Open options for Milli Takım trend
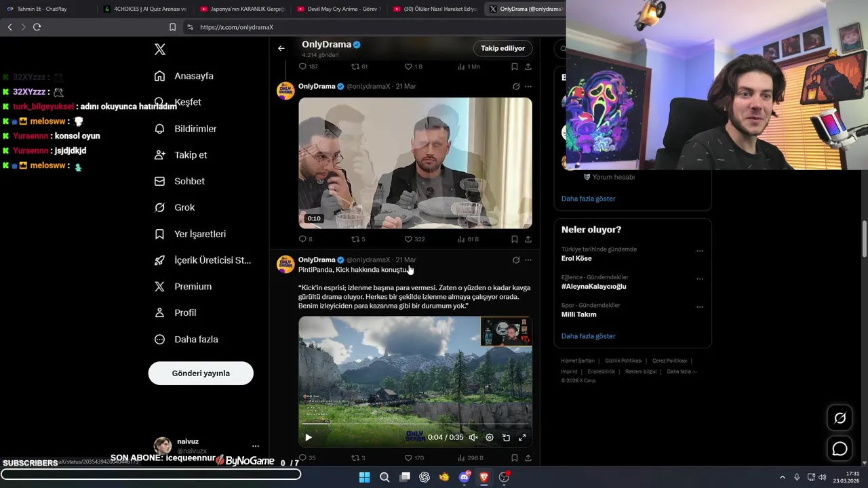 700,307
